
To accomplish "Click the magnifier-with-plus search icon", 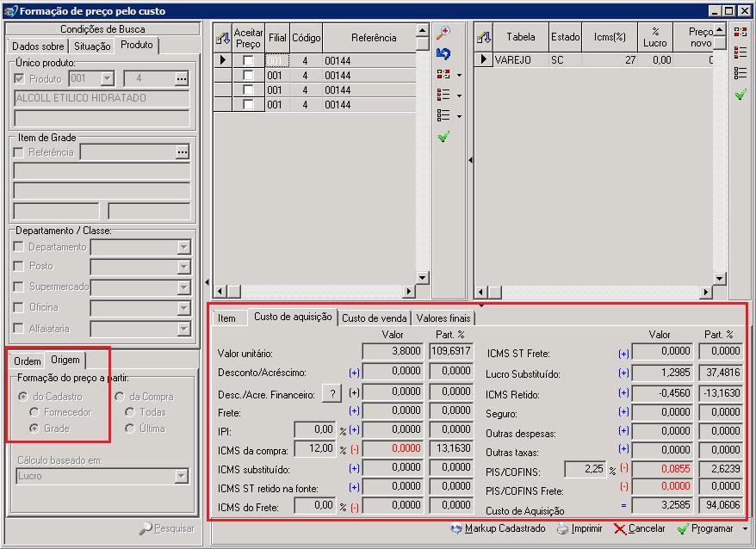I will point(443,33).
